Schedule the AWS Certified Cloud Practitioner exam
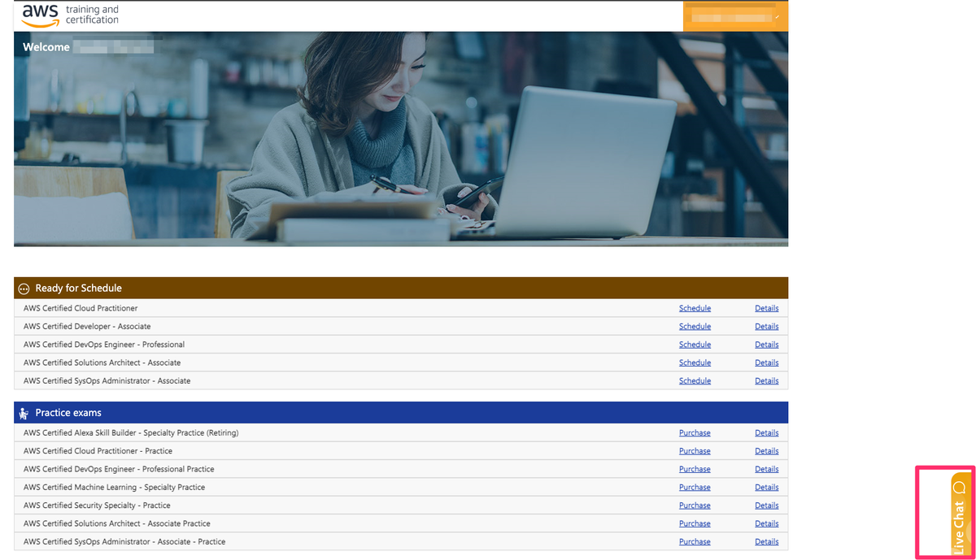The image size is (976, 560). 695,309
